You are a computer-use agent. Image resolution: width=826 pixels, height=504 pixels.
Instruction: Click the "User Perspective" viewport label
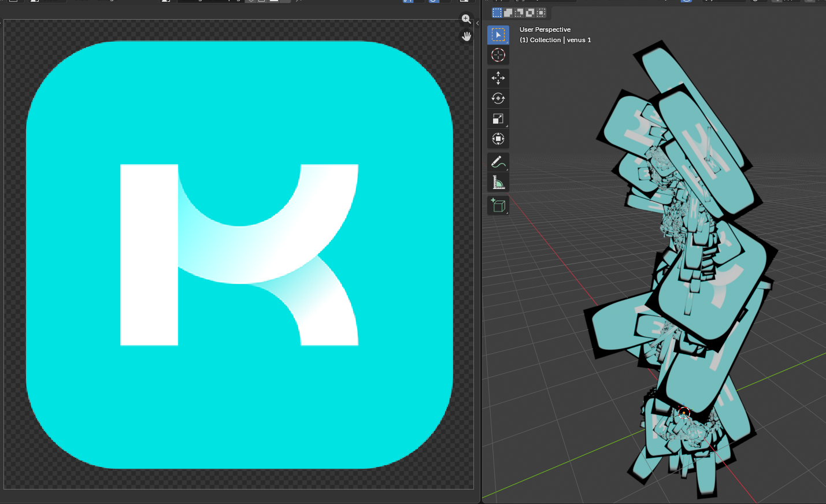[545, 29]
